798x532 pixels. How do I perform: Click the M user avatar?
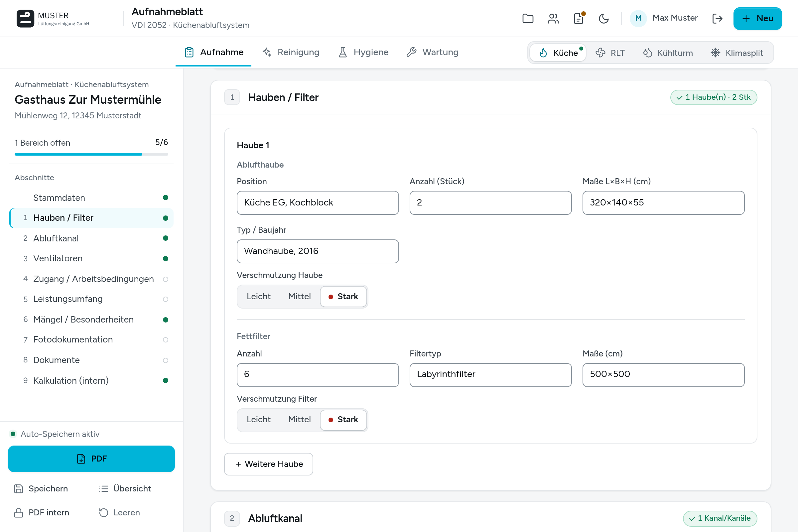[638, 18]
